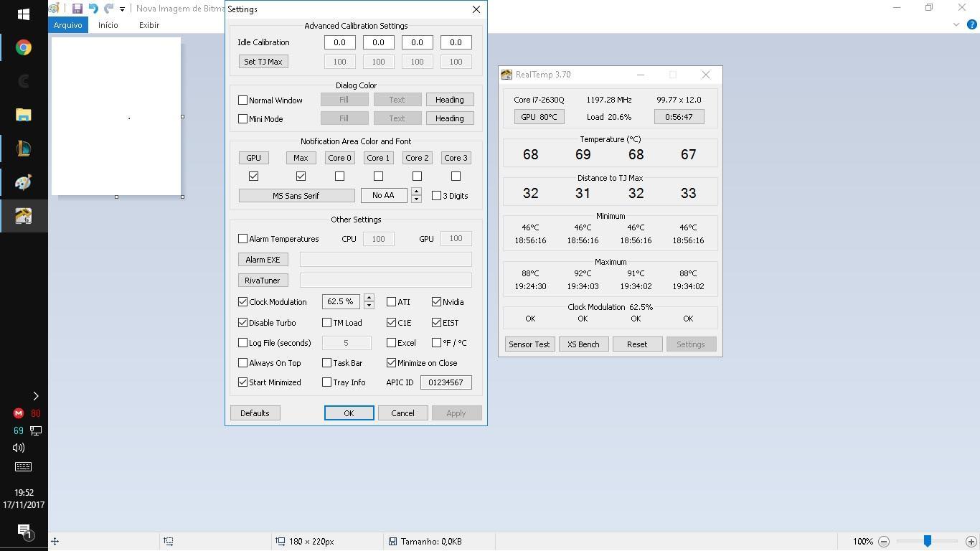This screenshot has height=551, width=980.
Task: Toggle the Normal Window checkbox
Action: click(x=242, y=100)
